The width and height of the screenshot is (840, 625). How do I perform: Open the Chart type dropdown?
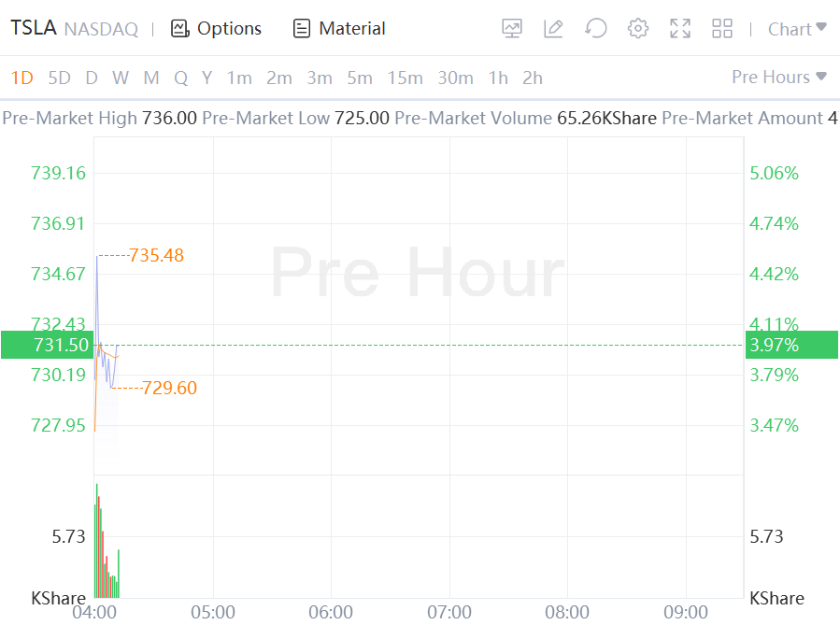[796, 29]
